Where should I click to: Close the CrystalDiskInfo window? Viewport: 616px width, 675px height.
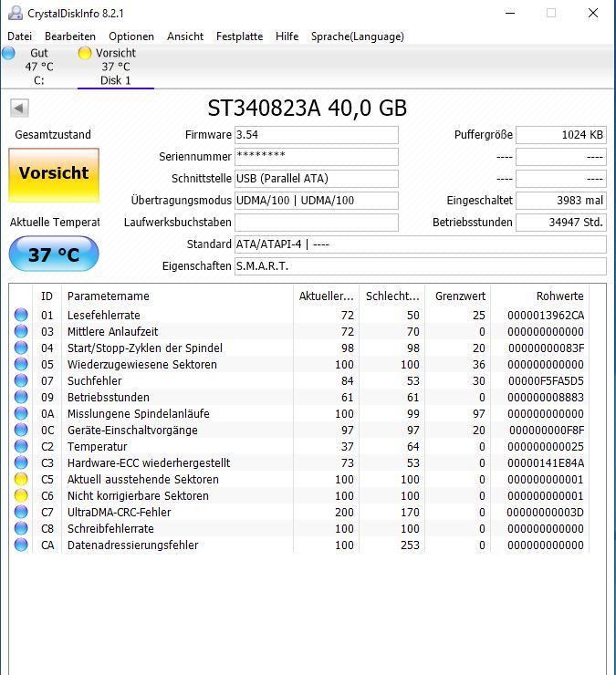point(593,13)
